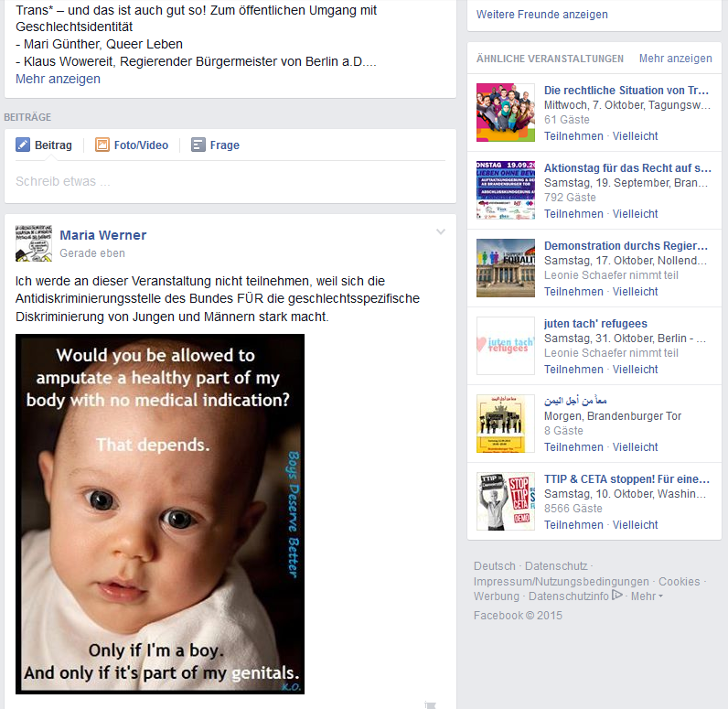Show more similar events via Mehr anzeigen

tap(676, 59)
